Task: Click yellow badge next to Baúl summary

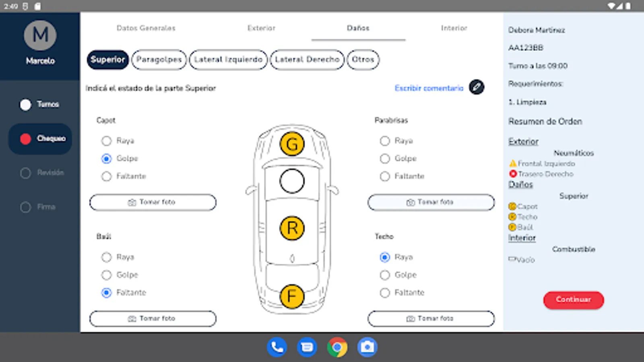Action: click(512, 227)
